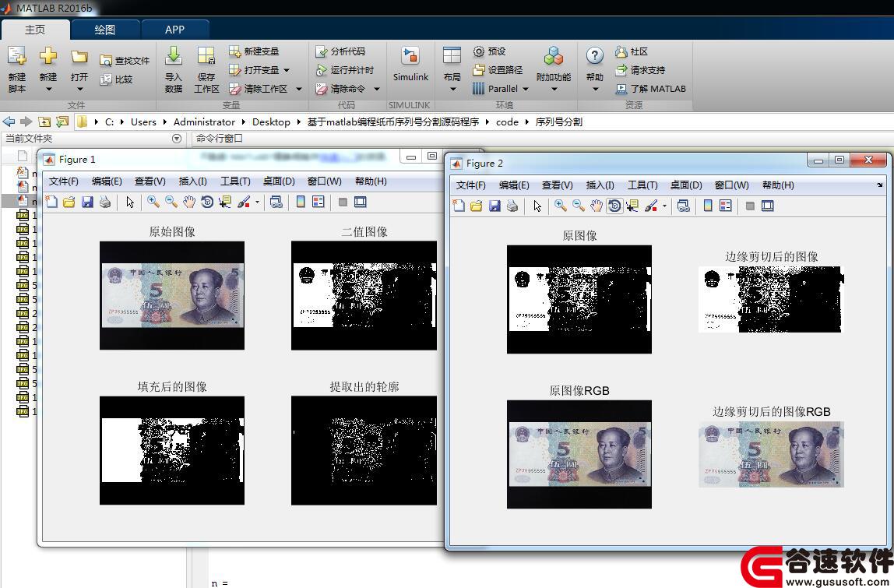
Task: Open the Parallel dropdown
Action: tap(525, 89)
